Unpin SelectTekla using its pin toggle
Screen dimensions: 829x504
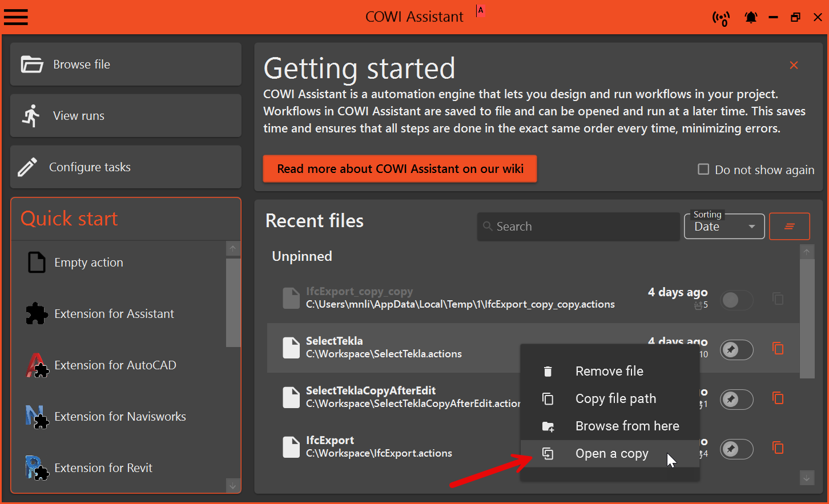click(737, 349)
